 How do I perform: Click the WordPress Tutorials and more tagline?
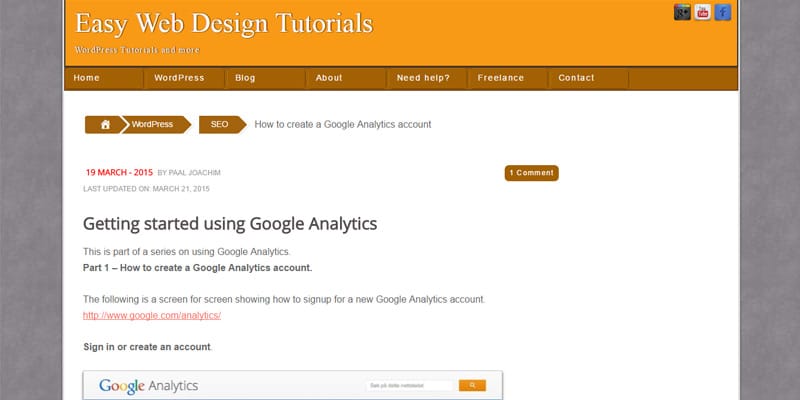click(137, 50)
